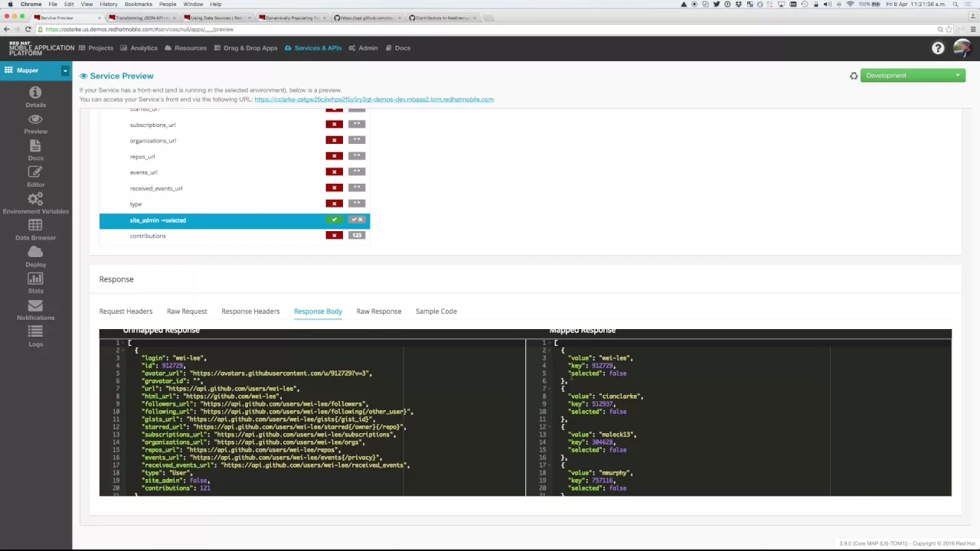Select the events_url field row
Screen dimensions: 980x551
click(143, 172)
